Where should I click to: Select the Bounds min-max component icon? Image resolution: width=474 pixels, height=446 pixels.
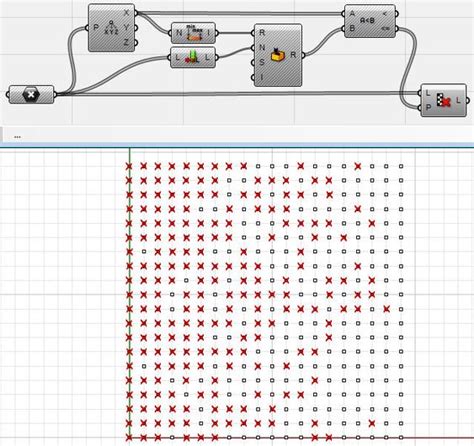coord(194,33)
